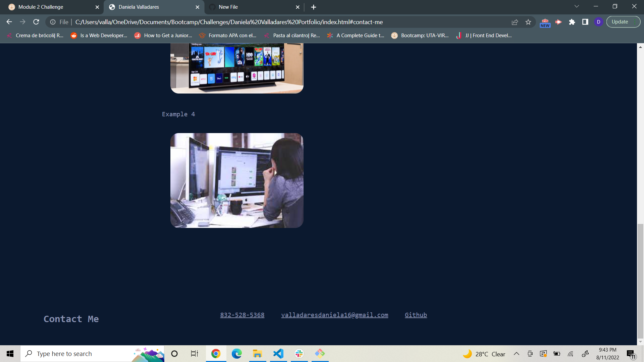Launch Visual Studio Code from taskbar
Viewport: 644px width, 362px height.
coord(278,353)
